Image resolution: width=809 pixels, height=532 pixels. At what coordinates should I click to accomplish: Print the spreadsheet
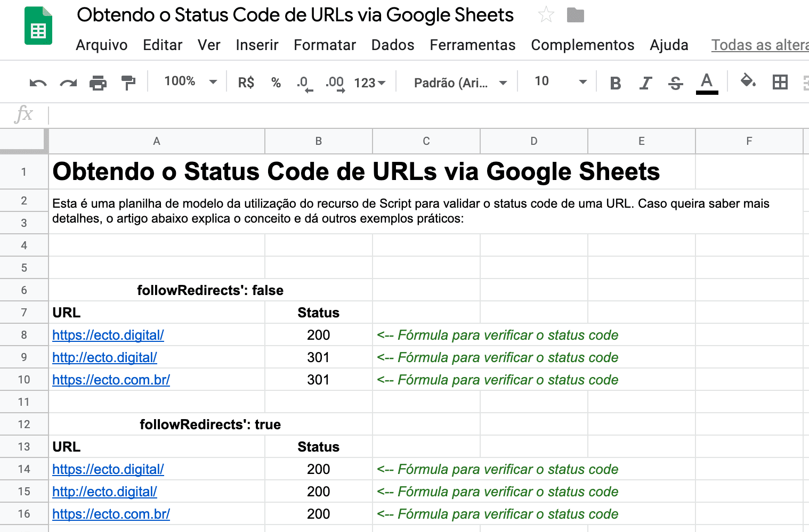click(x=98, y=83)
